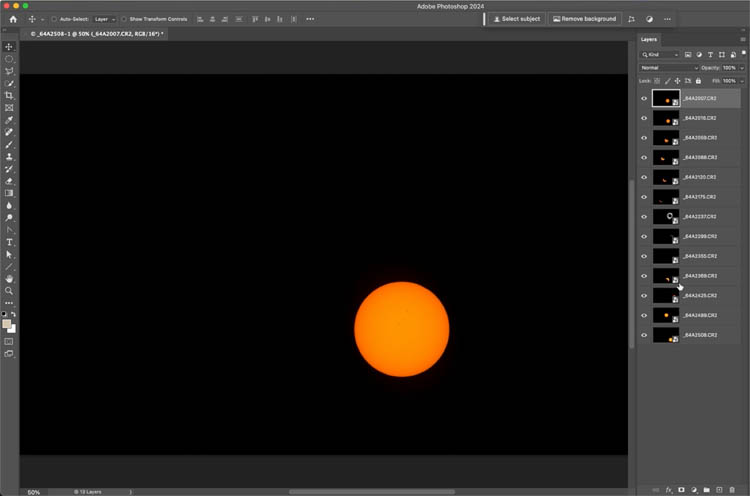750x496 pixels.
Task: Select the Brush tool
Action: (x=9, y=144)
